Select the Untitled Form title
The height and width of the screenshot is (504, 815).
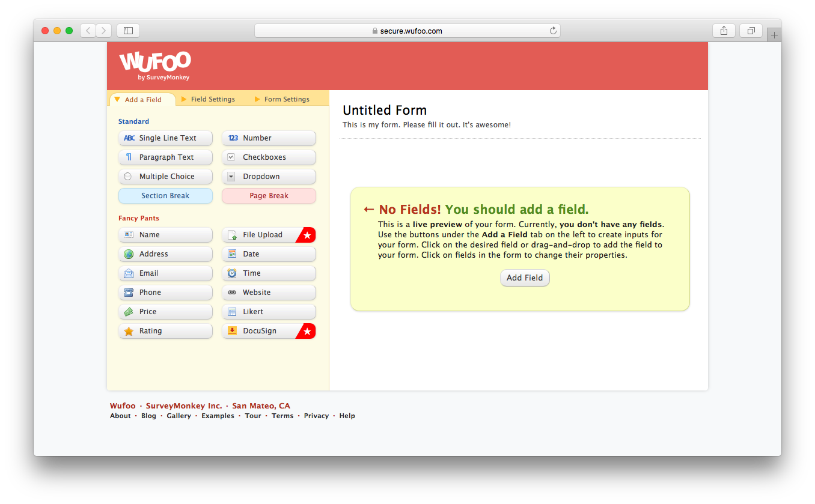coord(385,111)
